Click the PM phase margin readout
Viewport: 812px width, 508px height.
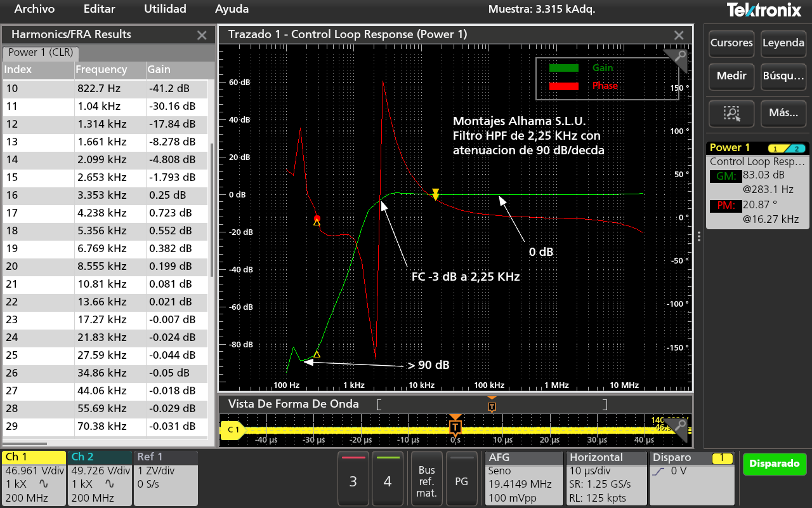point(757,212)
